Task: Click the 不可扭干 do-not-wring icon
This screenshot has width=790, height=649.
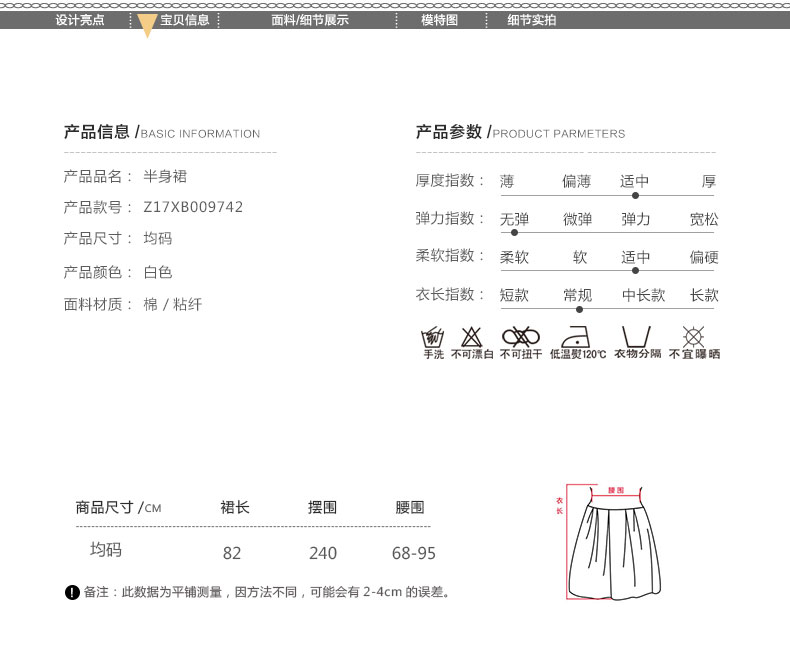Action: point(521,337)
